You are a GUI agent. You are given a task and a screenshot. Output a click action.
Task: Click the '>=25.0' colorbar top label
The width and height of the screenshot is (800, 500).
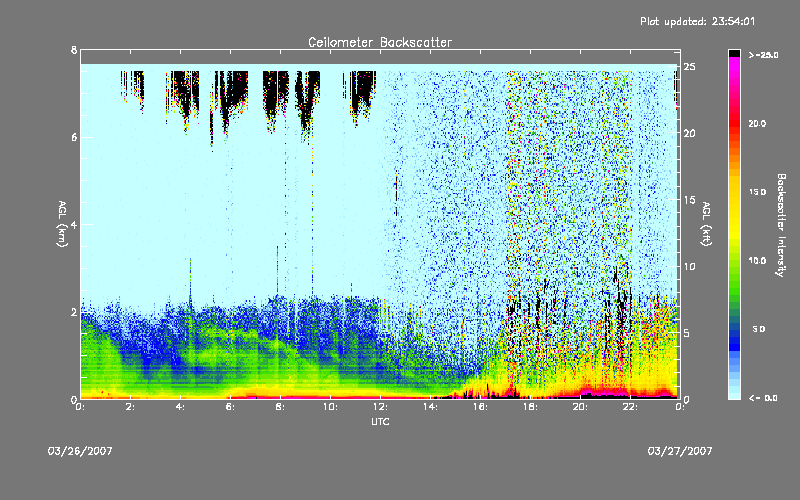point(763,55)
